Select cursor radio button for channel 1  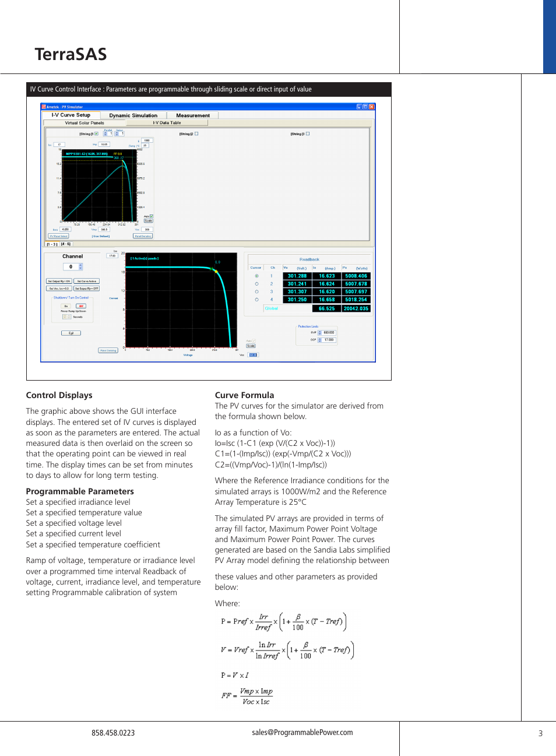tap(256, 276)
